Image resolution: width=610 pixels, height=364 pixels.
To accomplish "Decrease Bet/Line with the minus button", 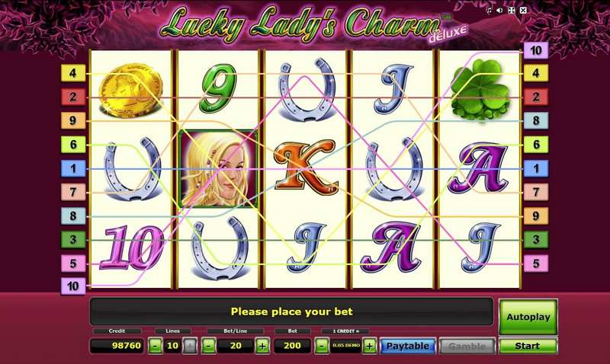I will pos(209,346).
